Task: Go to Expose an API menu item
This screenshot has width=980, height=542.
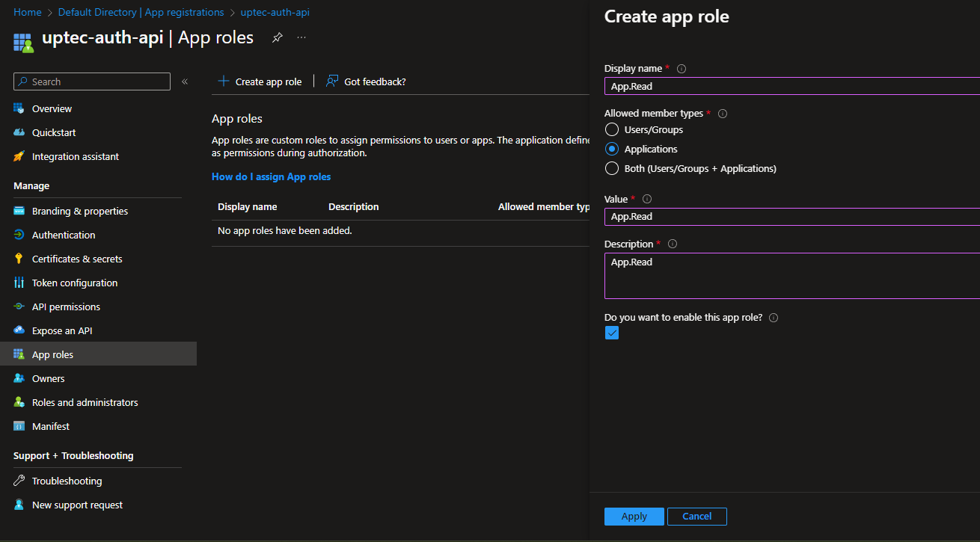Action: tap(61, 330)
